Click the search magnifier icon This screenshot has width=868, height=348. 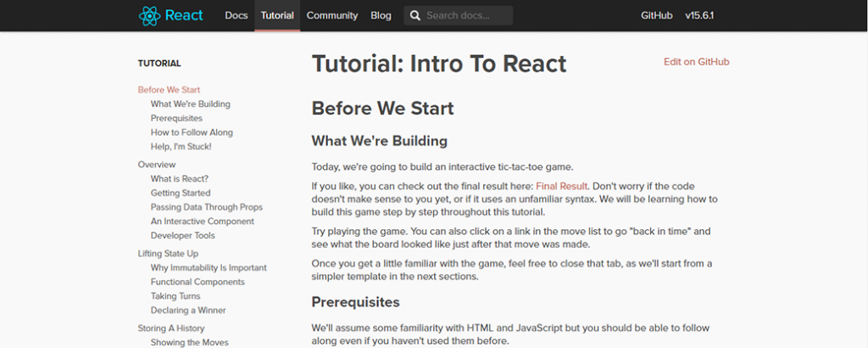(415, 15)
